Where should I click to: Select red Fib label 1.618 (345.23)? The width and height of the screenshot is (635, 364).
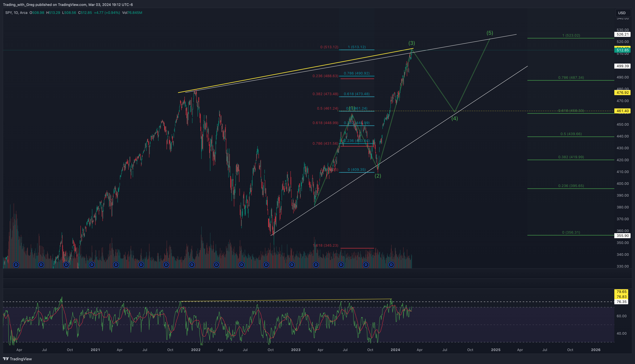click(325, 246)
